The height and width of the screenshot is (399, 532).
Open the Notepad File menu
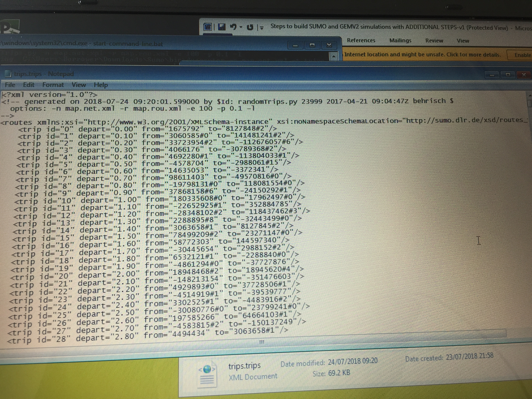click(10, 85)
